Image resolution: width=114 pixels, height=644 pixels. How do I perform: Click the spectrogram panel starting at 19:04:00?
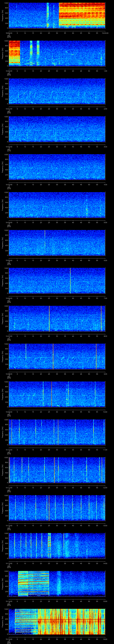57,205
